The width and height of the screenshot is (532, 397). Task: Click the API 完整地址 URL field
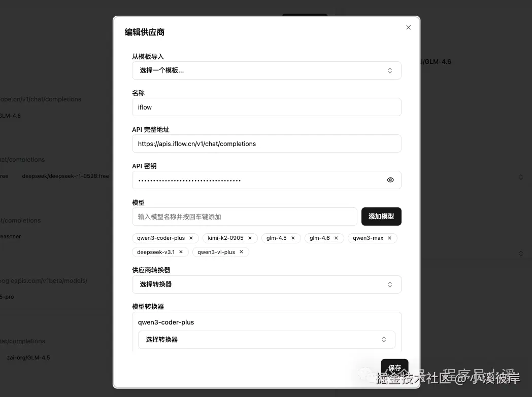click(267, 143)
